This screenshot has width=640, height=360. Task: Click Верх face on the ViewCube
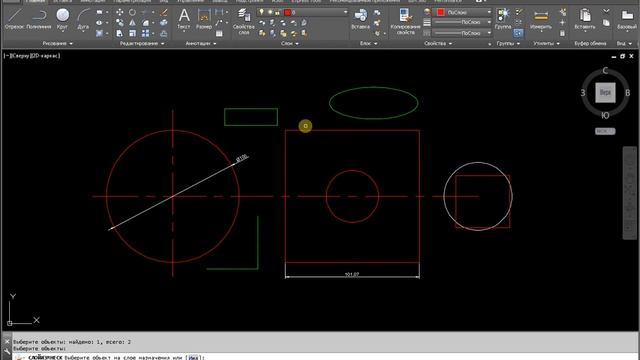605,93
